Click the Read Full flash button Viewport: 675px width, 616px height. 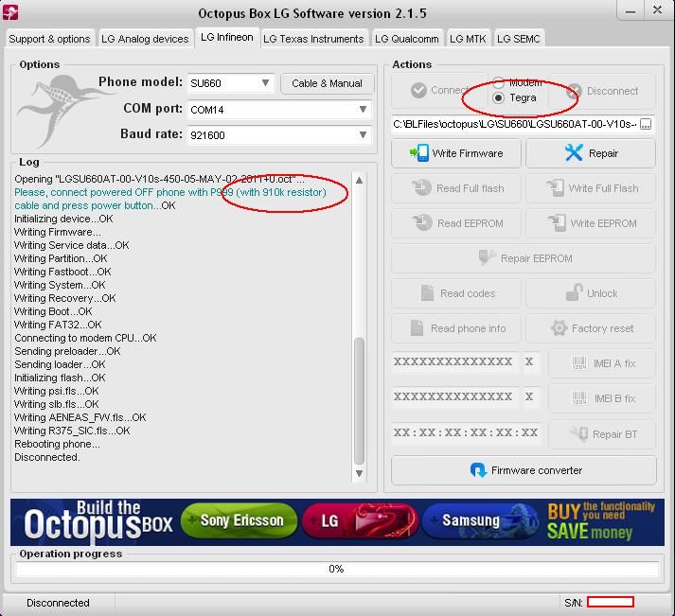456,188
